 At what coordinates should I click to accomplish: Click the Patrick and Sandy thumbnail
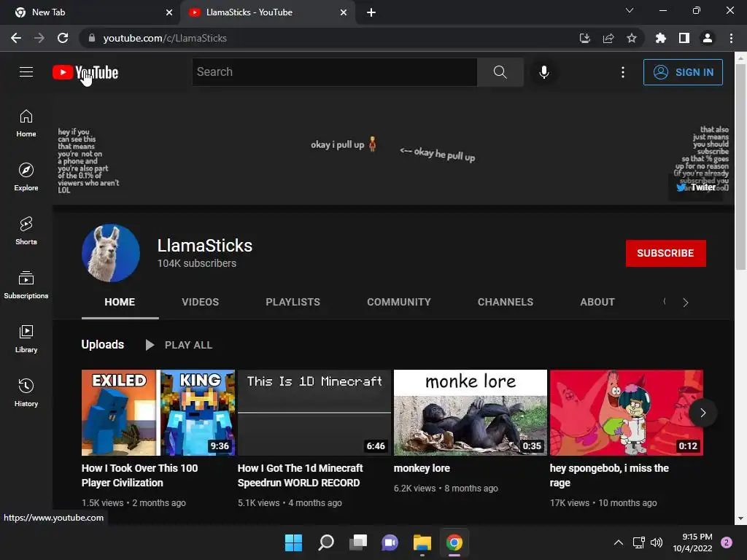627,413
